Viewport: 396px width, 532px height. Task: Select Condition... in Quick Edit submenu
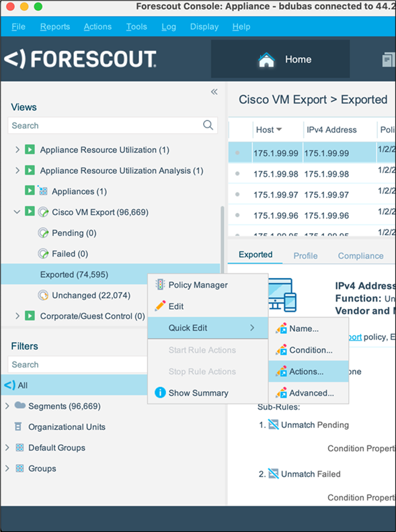[309, 350]
